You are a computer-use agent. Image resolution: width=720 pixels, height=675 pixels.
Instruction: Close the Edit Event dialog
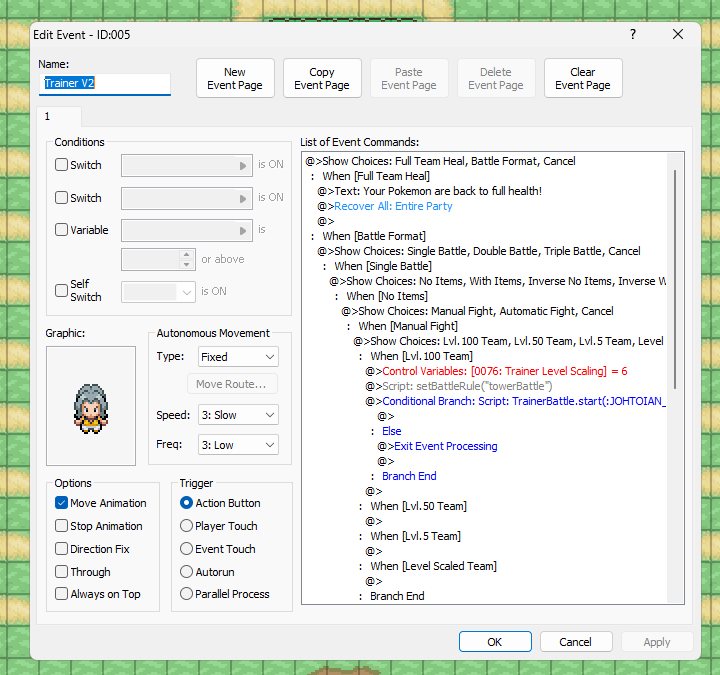coord(678,34)
